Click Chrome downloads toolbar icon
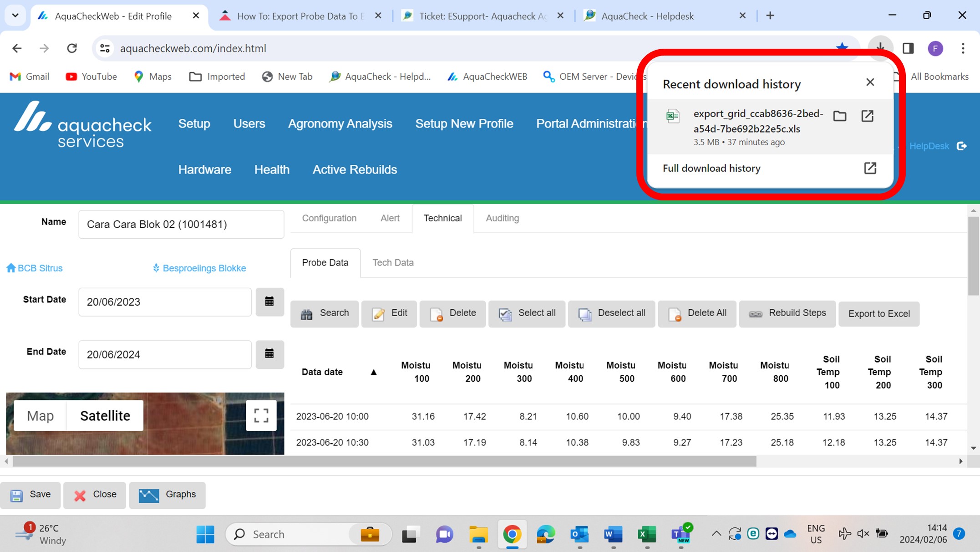Viewport: 980px width, 552px height. 880,48
